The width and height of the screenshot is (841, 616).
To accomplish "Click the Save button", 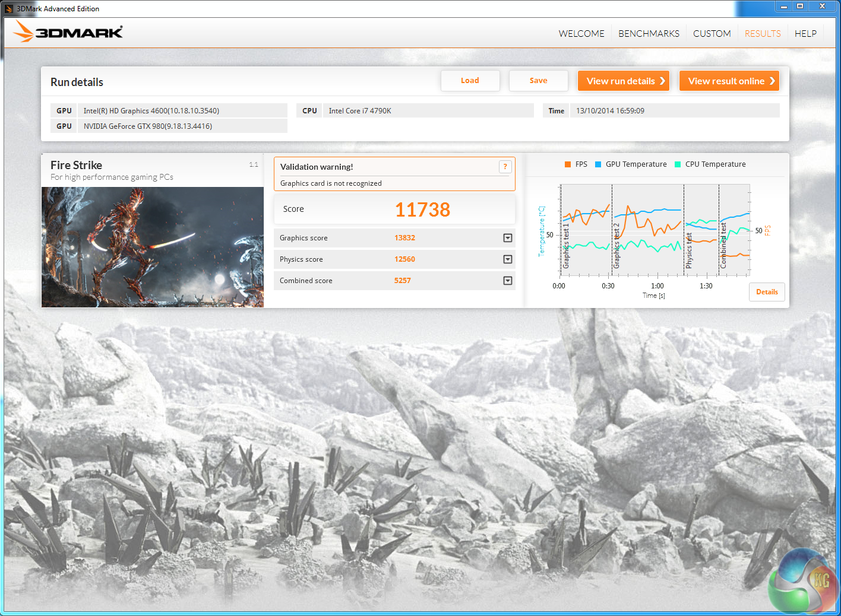I will (x=539, y=81).
